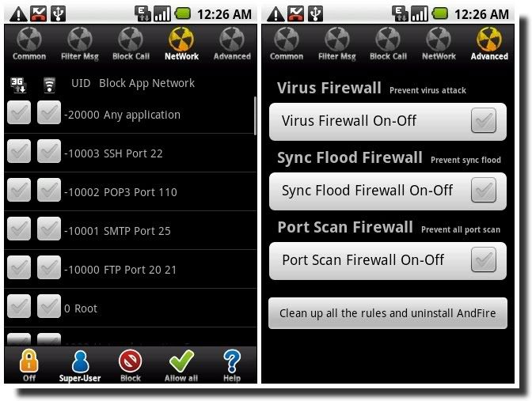The height and width of the screenshot is (401, 532).
Task: Open Help via the question mark icon
Action: 232,361
